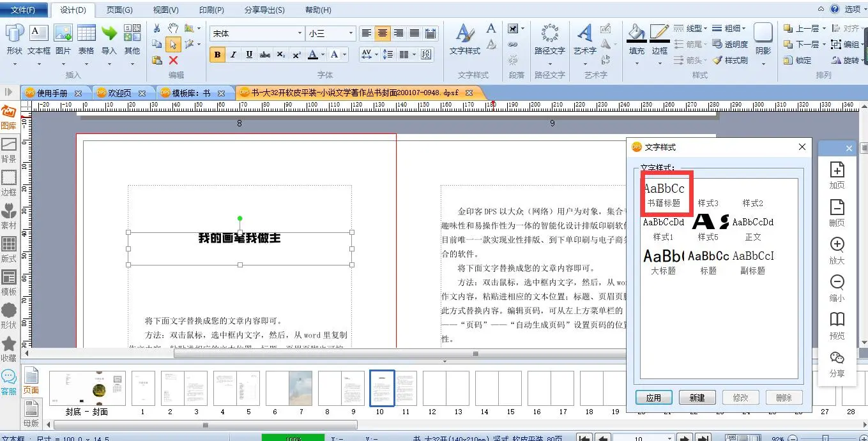Click the 加页 add page icon

pyautogui.click(x=837, y=175)
